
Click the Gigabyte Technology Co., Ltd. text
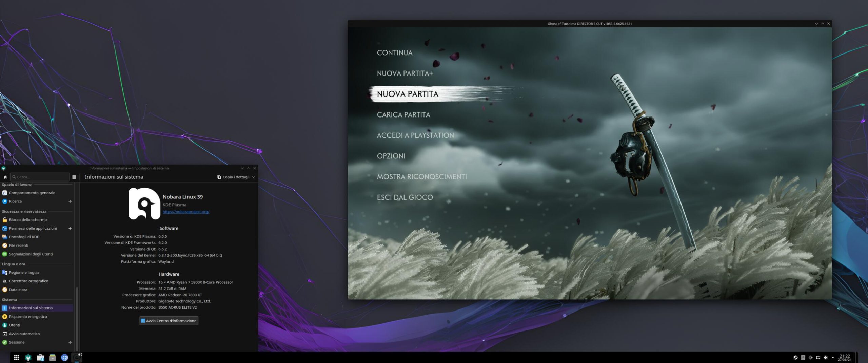pos(184,301)
